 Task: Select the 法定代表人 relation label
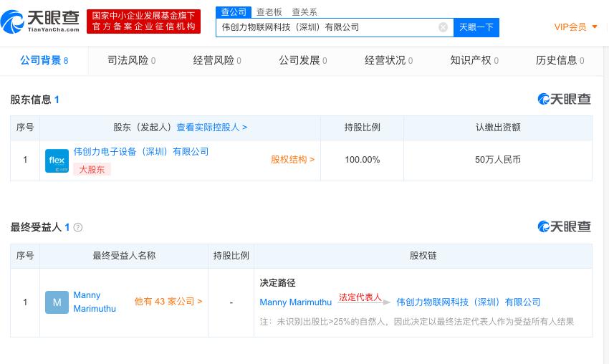[360, 297]
